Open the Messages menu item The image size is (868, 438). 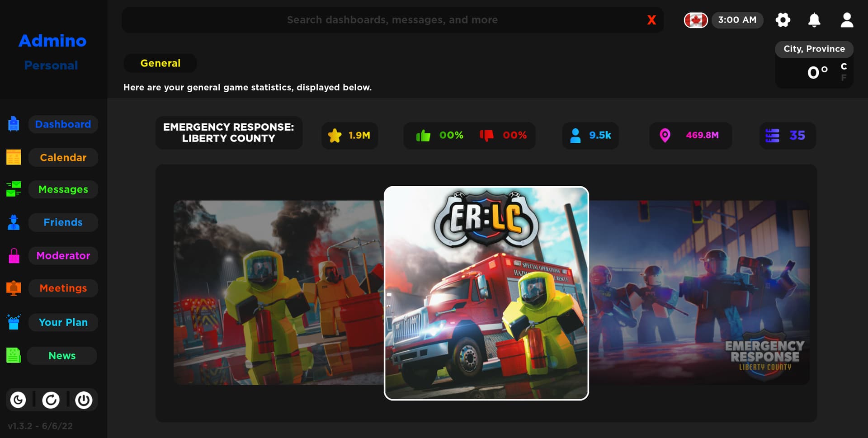(x=63, y=189)
